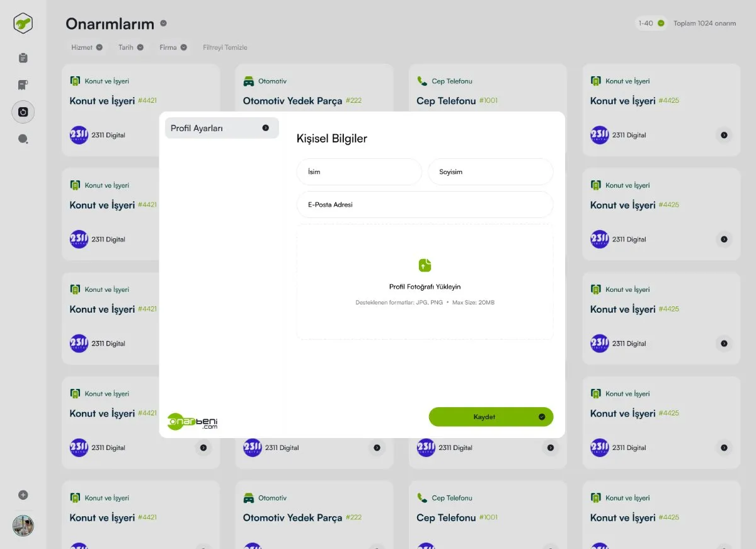
Task: Click the Cep Telefonu phone icon in top row
Action: [422, 81]
